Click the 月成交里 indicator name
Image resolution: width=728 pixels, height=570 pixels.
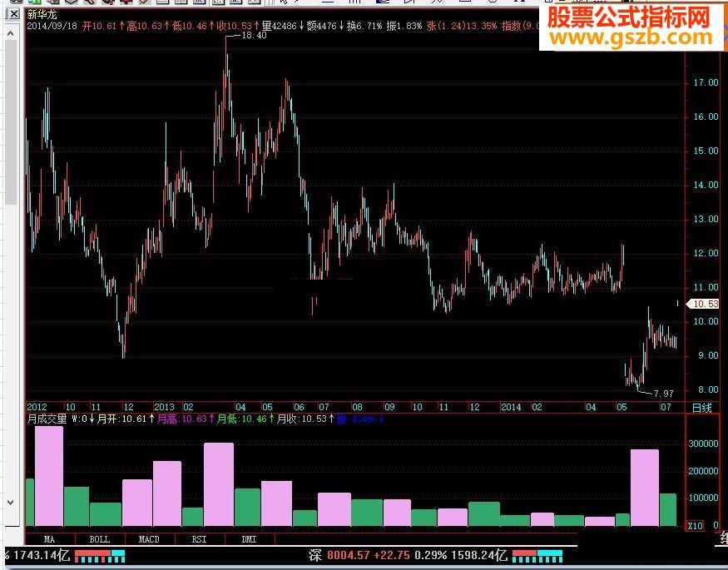click(x=47, y=419)
